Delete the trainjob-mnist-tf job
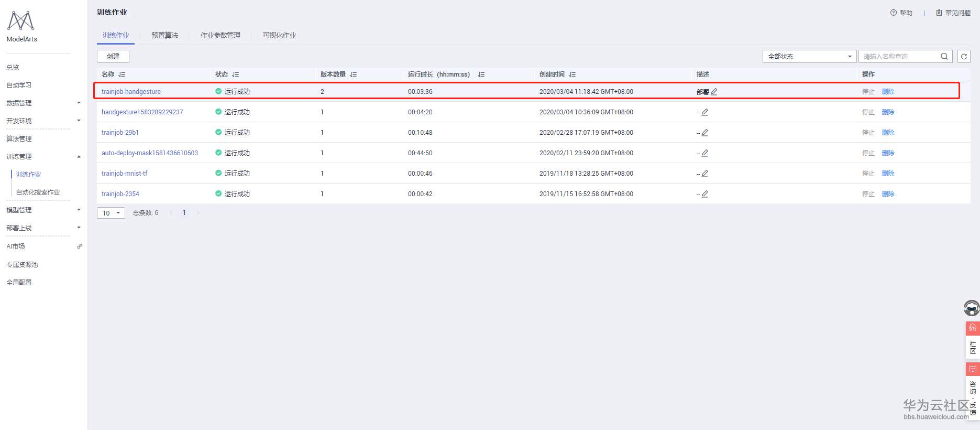Image resolution: width=980 pixels, height=430 pixels. tap(888, 174)
